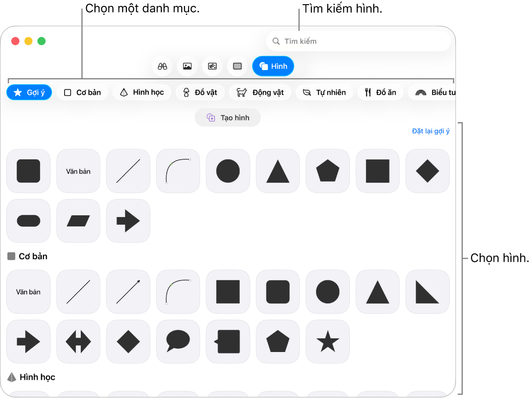Choose the line with arrowhead shape
532x399 pixels.
[128, 292]
